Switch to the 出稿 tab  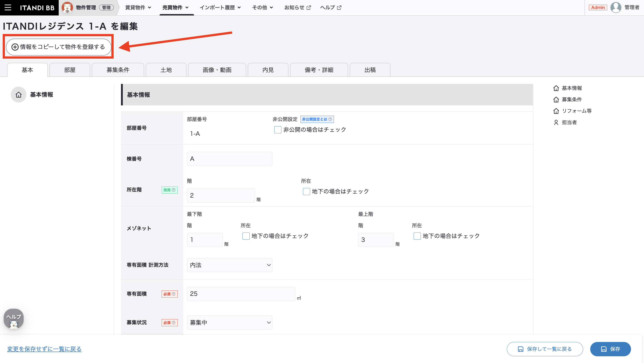click(x=370, y=70)
